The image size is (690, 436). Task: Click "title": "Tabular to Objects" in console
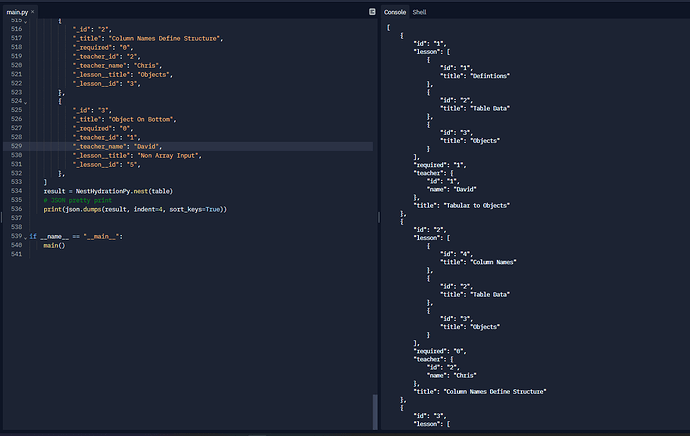tap(462, 205)
